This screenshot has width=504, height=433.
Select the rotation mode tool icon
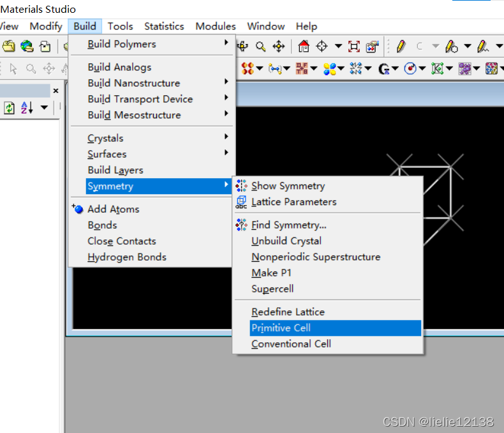tap(242, 47)
